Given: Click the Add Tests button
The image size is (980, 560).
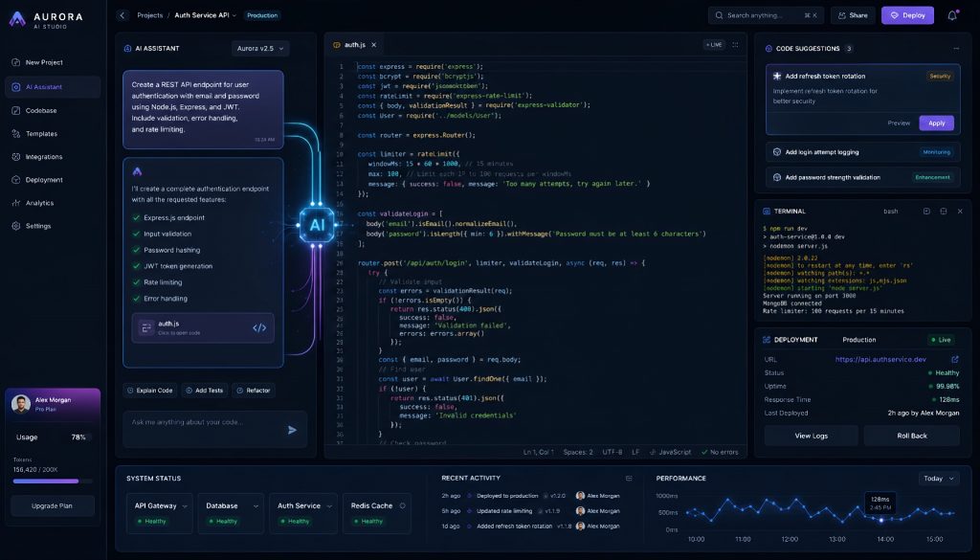Looking at the screenshot, I should pyautogui.click(x=205, y=391).
